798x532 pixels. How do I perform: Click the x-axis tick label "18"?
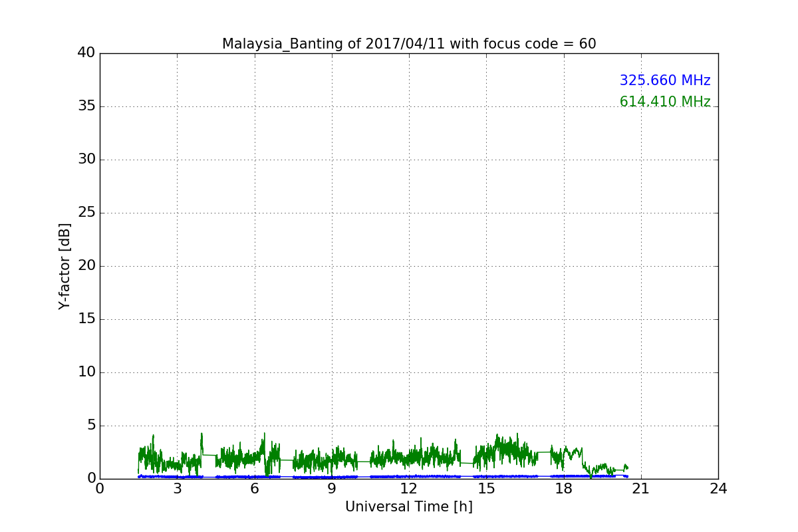(x=564, y=489)
